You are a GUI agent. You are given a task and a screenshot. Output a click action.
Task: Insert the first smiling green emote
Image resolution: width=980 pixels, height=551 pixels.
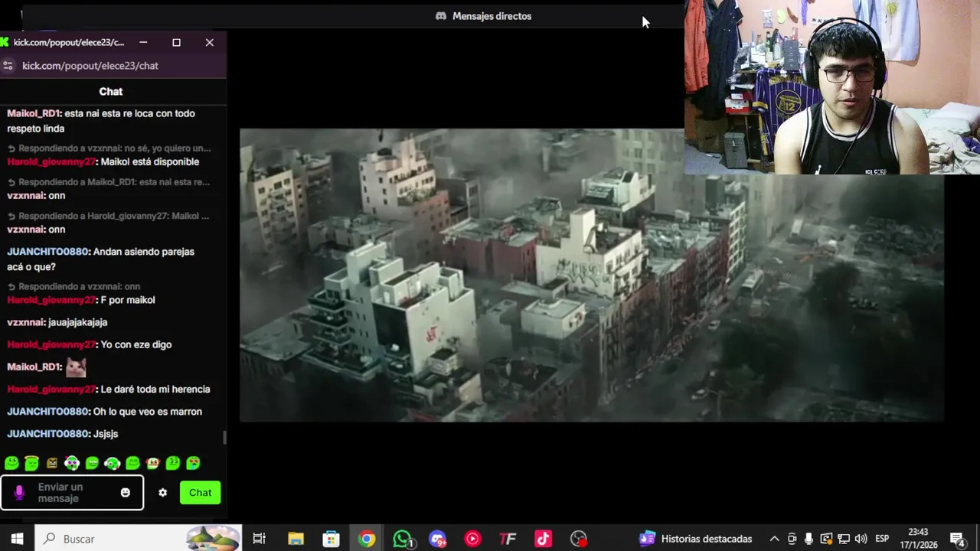[x=11, y=463]
